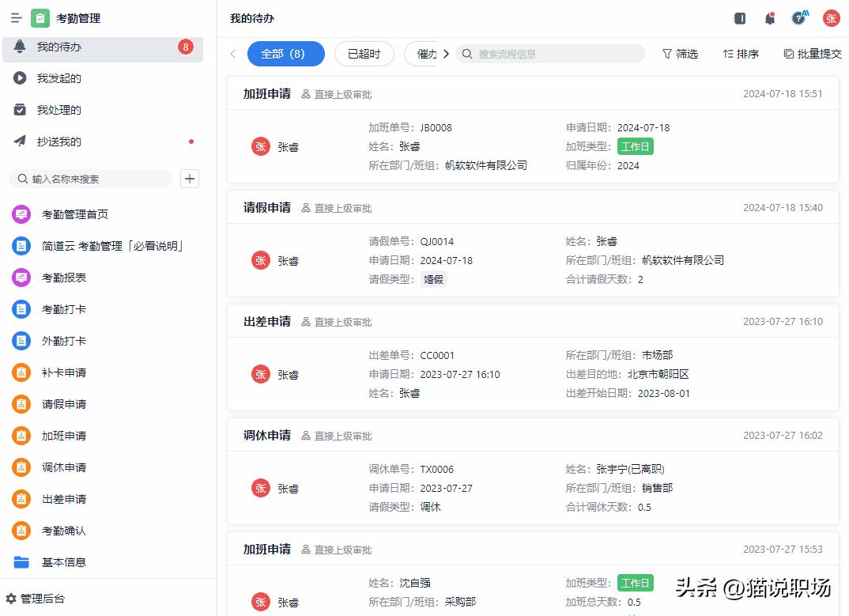Open 我处理的 checkbox icon
This screenshot has height=616, width=849.
click(20, 110)
